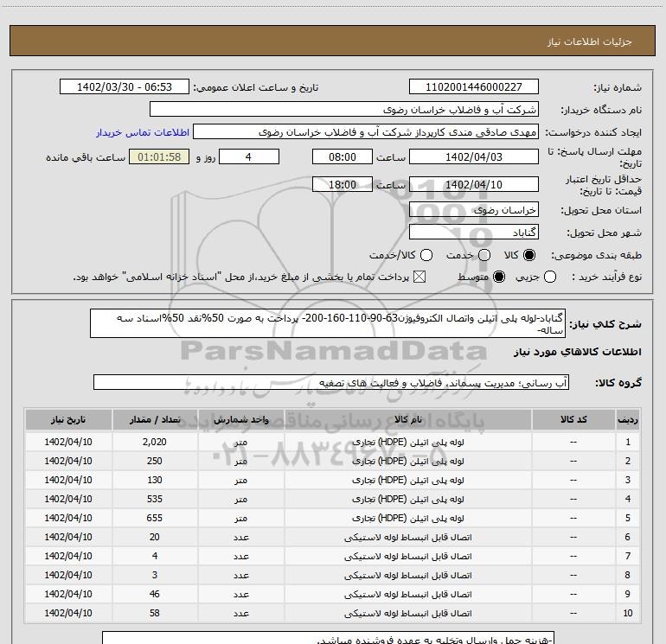This screenshot has width=666, height=644.
Task: Click the remaining days field showing 4
Action: click(249, 156)
